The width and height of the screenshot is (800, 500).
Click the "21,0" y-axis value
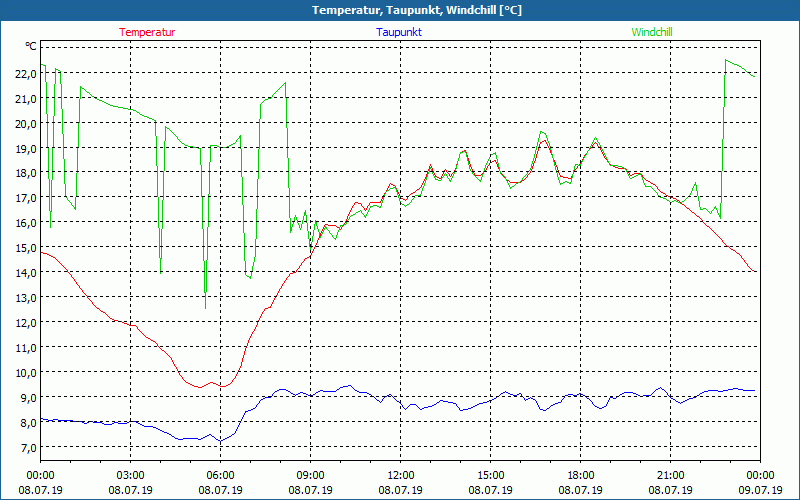26,98
